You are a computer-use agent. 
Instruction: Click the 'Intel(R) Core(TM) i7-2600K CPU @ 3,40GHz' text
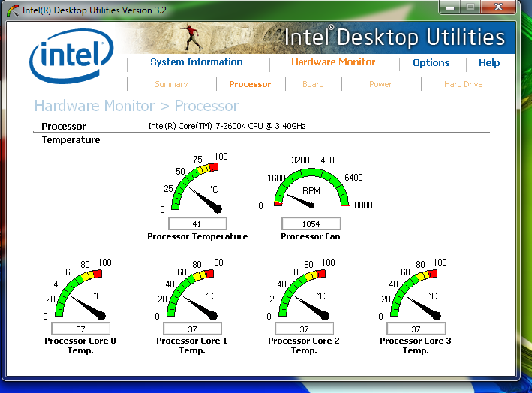(227, 126)
